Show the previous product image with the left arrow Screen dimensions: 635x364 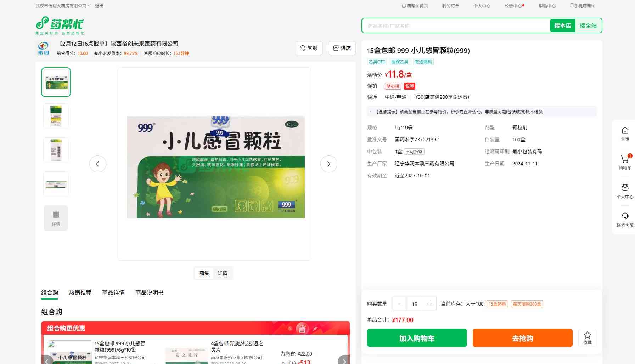[x=97, y=164]
